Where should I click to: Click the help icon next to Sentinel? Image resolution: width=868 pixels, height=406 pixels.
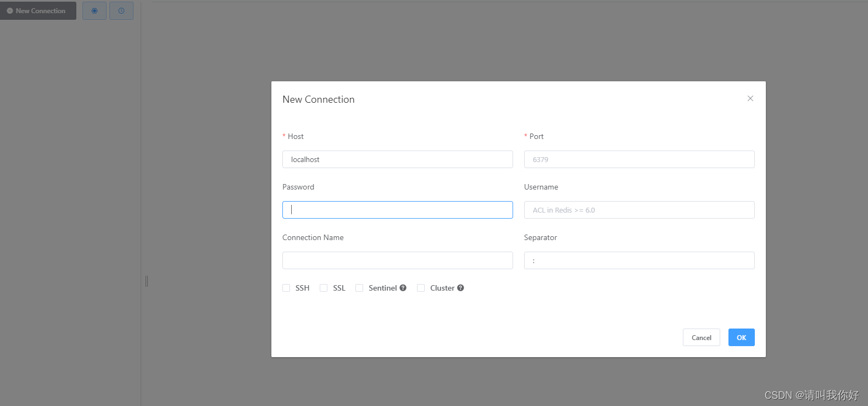tap(403, 288)
